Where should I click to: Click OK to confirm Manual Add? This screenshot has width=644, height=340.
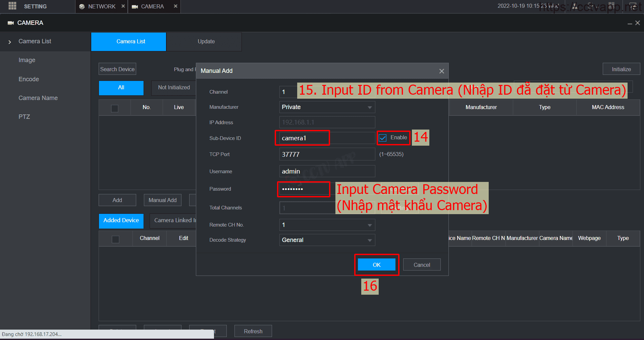click(x=376, y=265)
